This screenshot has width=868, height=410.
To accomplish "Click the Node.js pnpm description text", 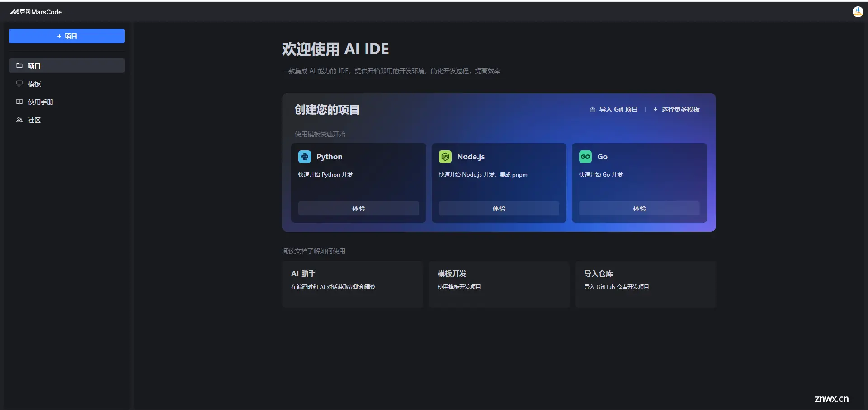I will (x=483, y=175).
